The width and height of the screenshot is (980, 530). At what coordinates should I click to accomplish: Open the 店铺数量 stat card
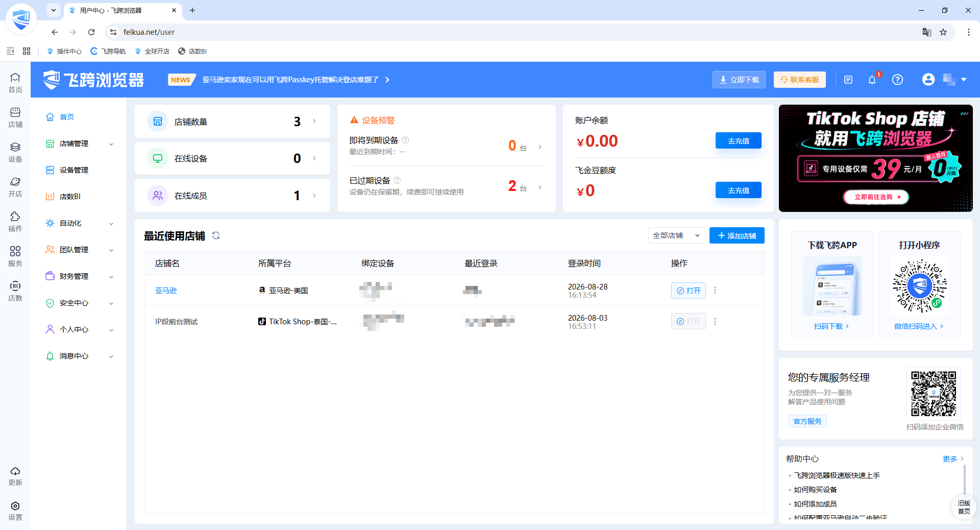click(232, 122)
